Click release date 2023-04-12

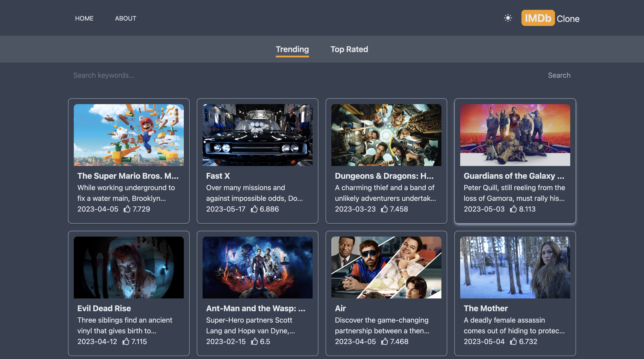[x=97, y=341]
